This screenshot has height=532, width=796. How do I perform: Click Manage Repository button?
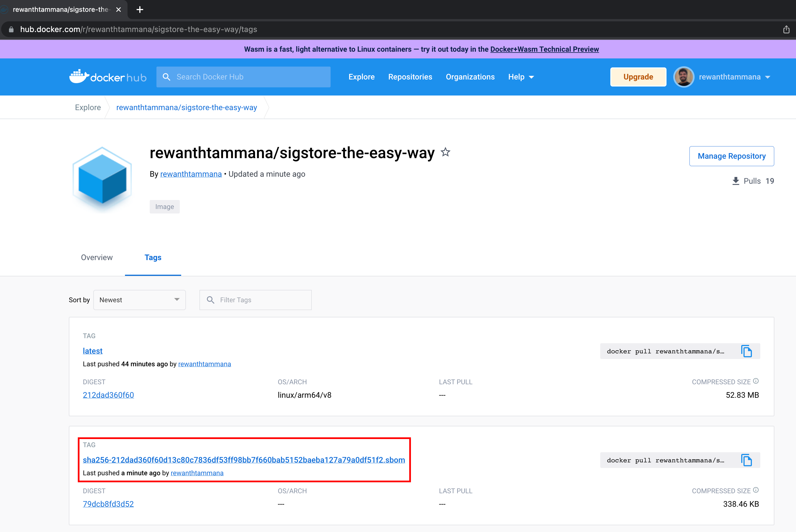pos(731,156)
